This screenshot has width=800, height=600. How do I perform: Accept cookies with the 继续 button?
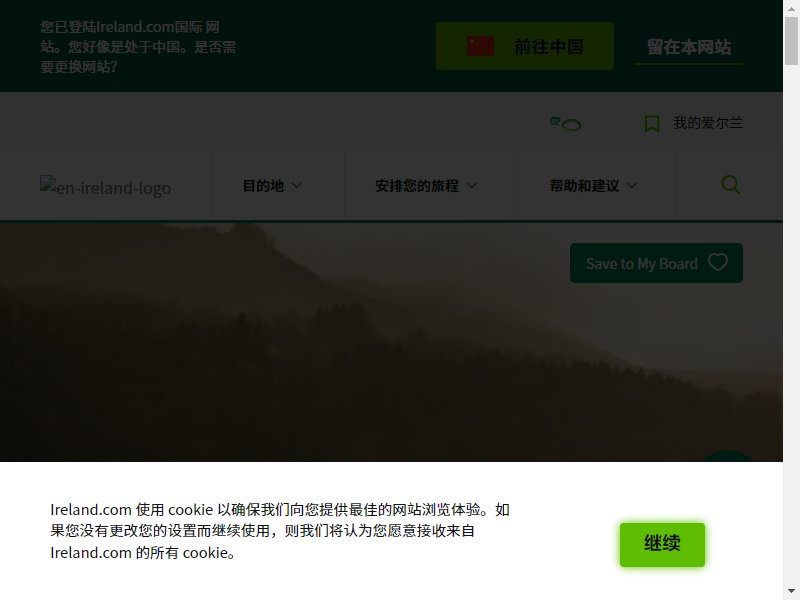click(x=662, y=544)
